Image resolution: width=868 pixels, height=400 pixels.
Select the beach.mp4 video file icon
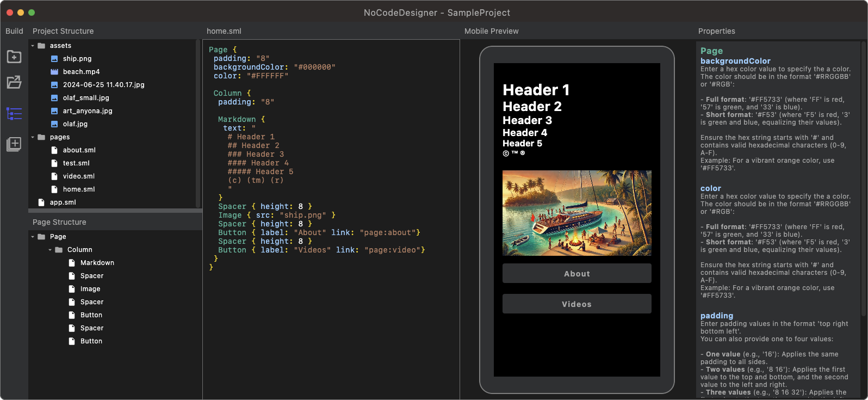[x=54, y=72]
